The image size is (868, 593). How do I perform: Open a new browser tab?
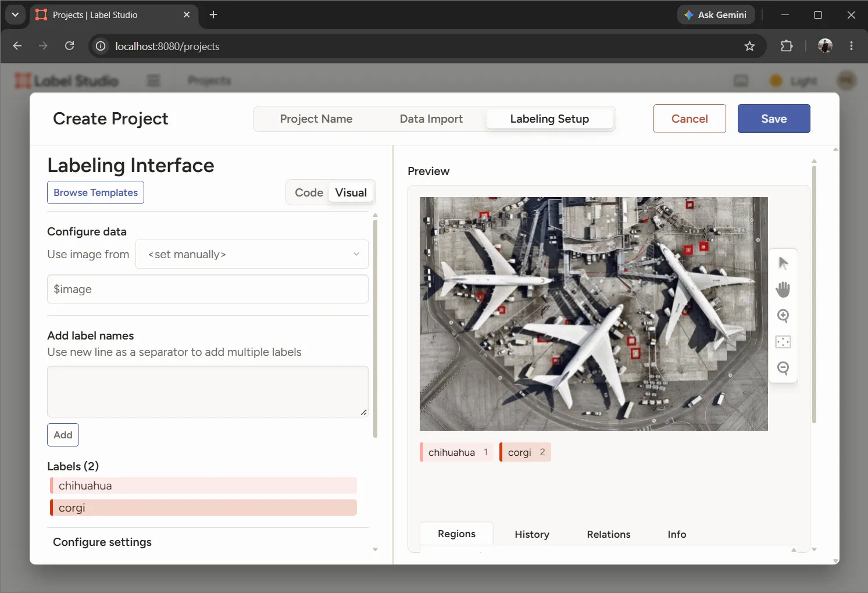[x=213, y=15]
